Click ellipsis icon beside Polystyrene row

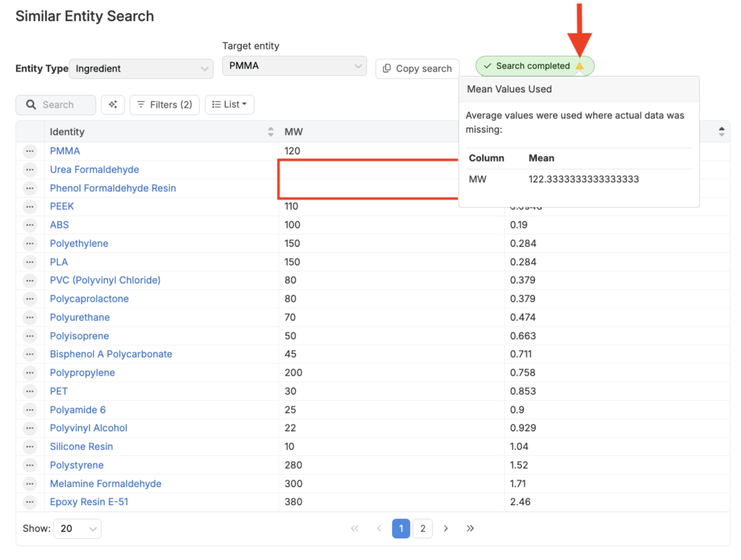pyautogui.click(x=30, y=465)
